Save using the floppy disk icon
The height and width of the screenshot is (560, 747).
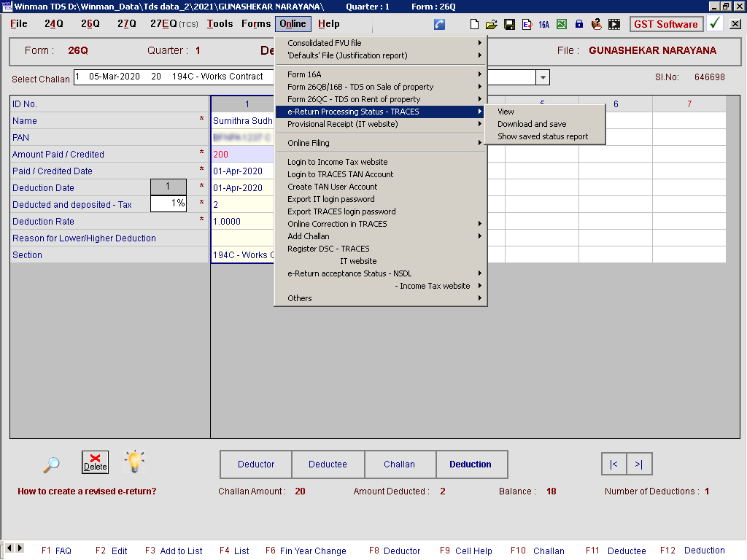point(509,24)
